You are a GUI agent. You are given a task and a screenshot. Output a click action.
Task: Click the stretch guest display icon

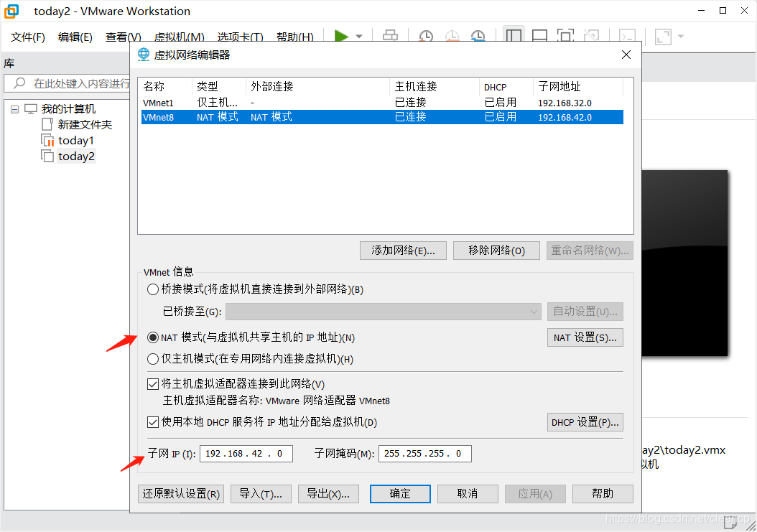tap(663, 37)
